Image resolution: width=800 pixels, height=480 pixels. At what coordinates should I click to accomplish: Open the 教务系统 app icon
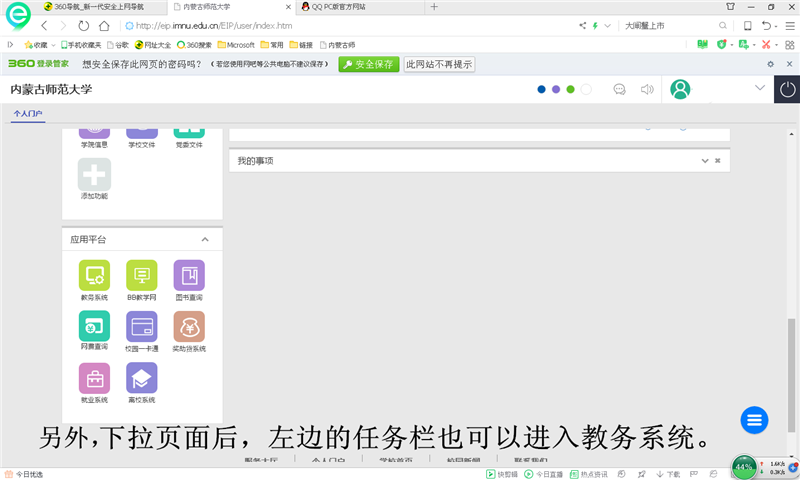click(94, 275)
